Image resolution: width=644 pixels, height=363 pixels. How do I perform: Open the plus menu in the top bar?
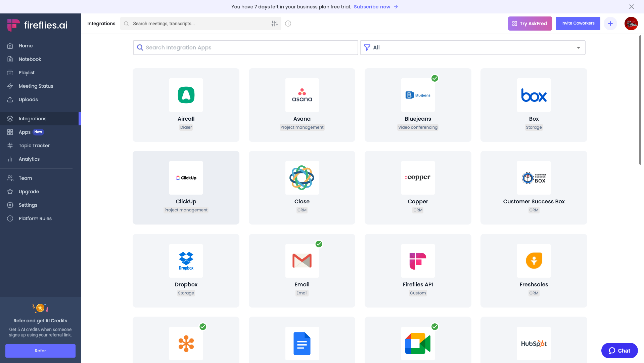(x=610, y=24)
